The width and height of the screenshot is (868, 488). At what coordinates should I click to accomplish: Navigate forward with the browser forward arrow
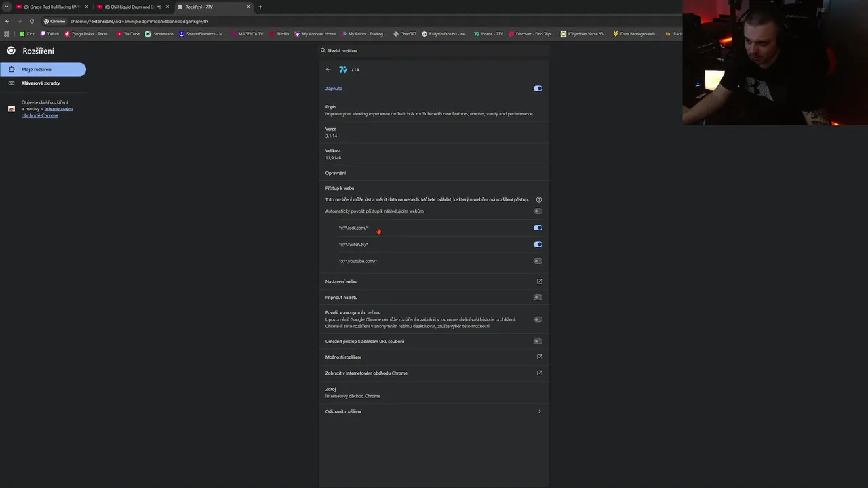[x=19, y=21]
